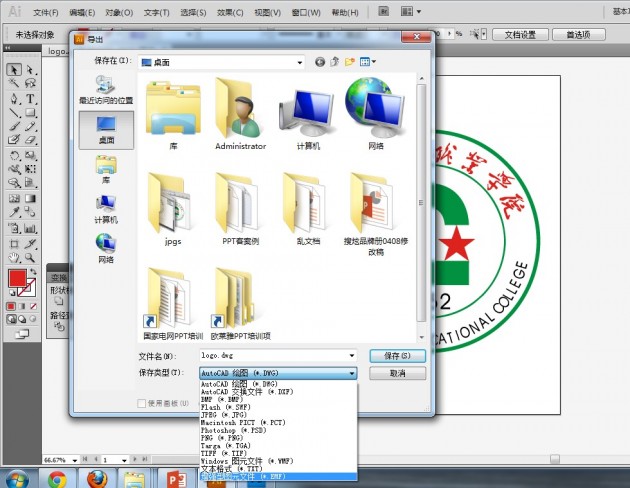Select the Zoom magnifier tool
Viewport: 630px width, 488px height.
click(x=31, y=256)
